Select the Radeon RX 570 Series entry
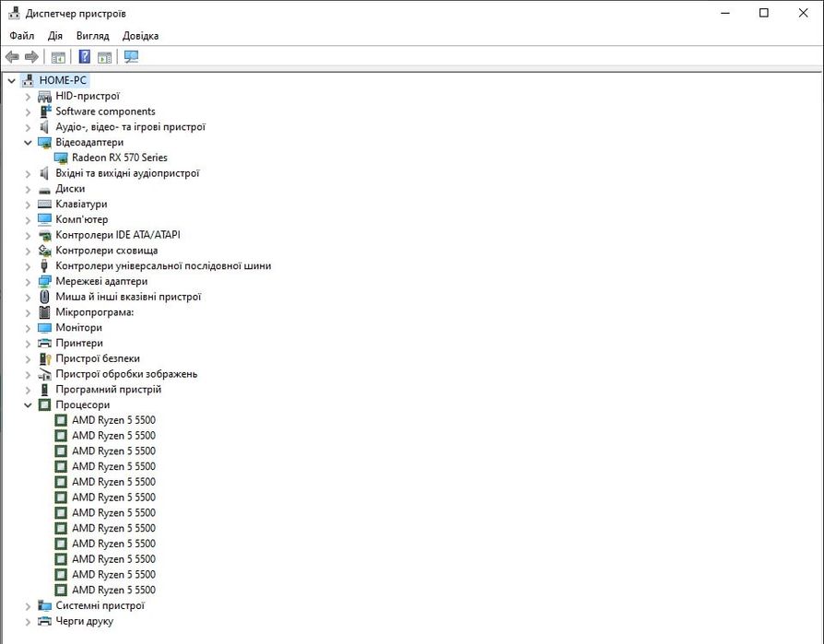Image resolution: width=824 pixels, height=644 pixels. click(x=119, y=158)
